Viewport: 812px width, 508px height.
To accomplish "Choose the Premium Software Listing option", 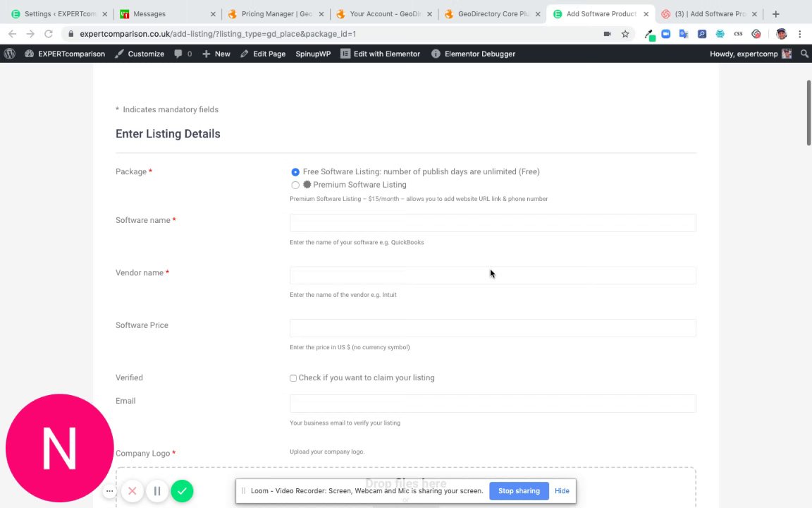I will [x=295, y=185].
